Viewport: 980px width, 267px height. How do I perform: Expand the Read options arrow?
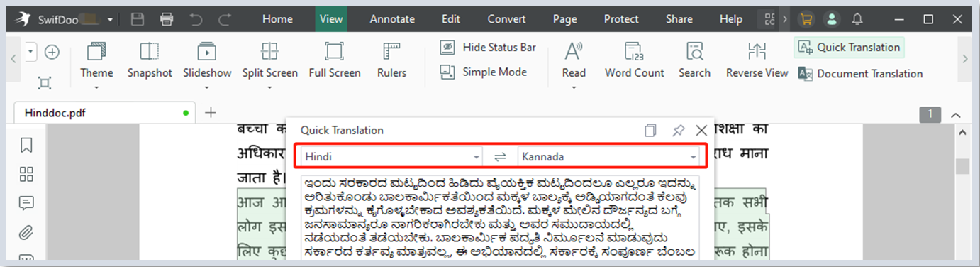(574, 88)
